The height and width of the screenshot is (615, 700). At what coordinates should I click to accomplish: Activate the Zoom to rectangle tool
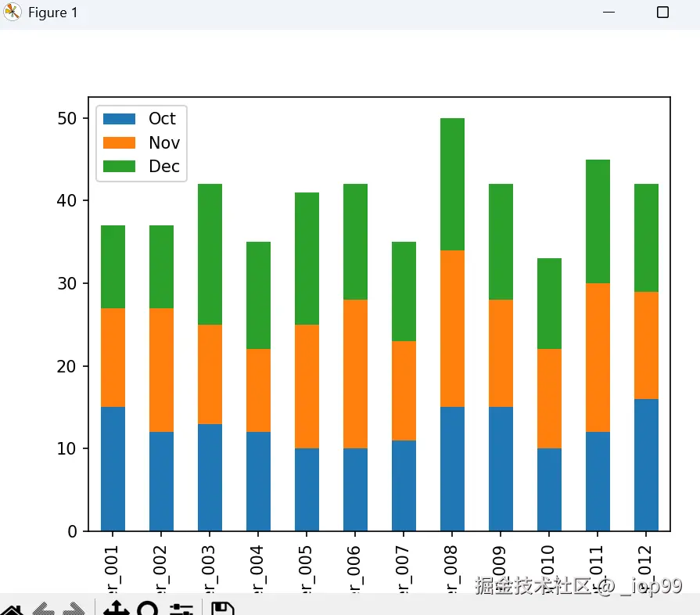pyautogui.click(x=147, y=610)
